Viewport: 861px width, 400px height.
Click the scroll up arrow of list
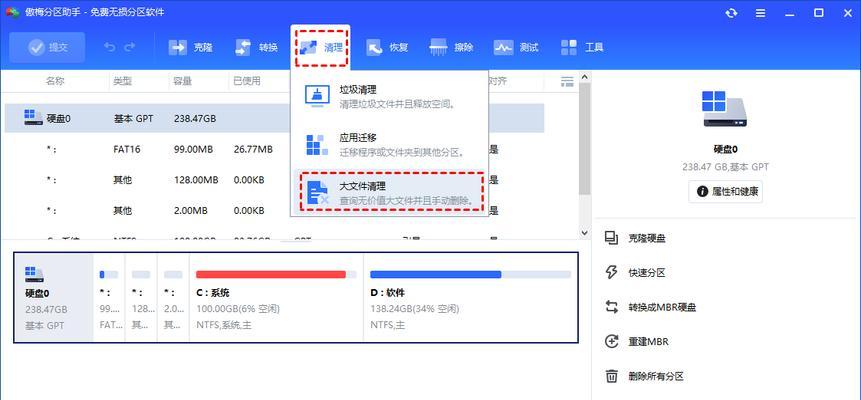[585, 77]
